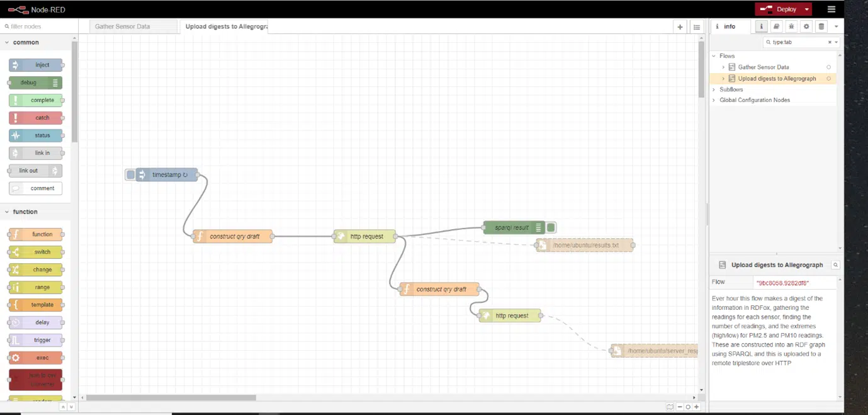Click the palette vertical scrollbar thumb

[x=75, y=93]
